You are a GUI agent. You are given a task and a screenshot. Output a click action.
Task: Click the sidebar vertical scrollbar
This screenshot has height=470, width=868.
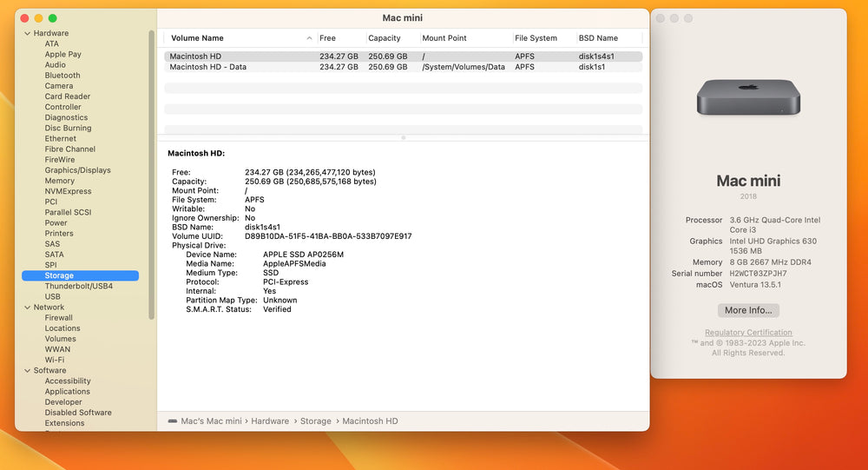point(151,175)
